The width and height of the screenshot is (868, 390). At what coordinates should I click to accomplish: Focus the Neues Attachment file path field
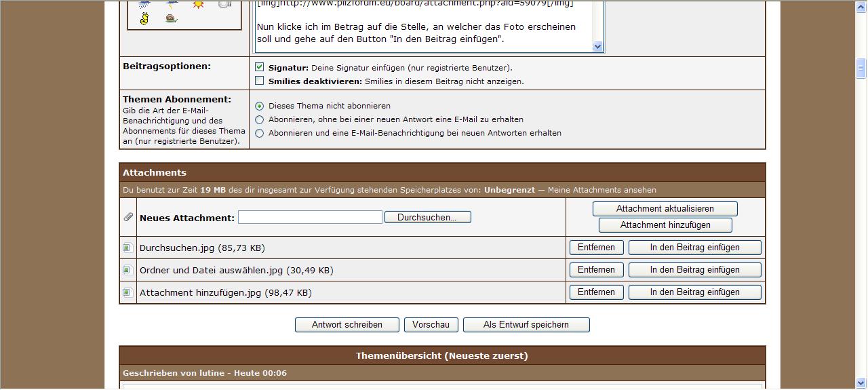[310, 217]
